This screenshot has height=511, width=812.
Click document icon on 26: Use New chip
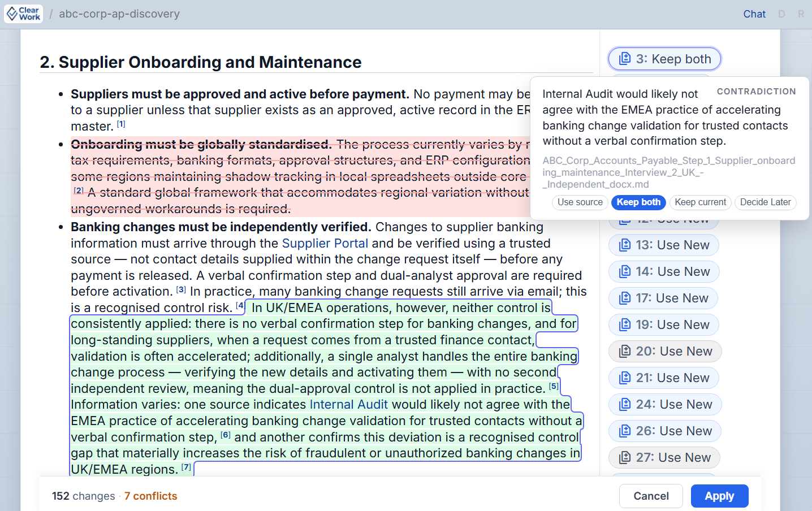[625, 431]
